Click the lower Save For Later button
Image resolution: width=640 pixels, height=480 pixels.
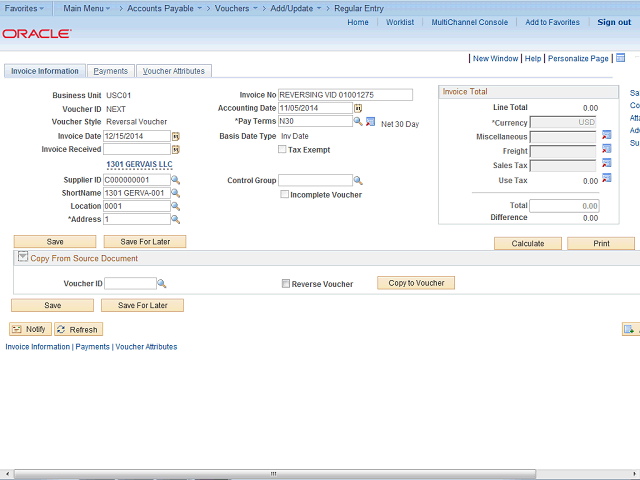click(x=142, y=305)
